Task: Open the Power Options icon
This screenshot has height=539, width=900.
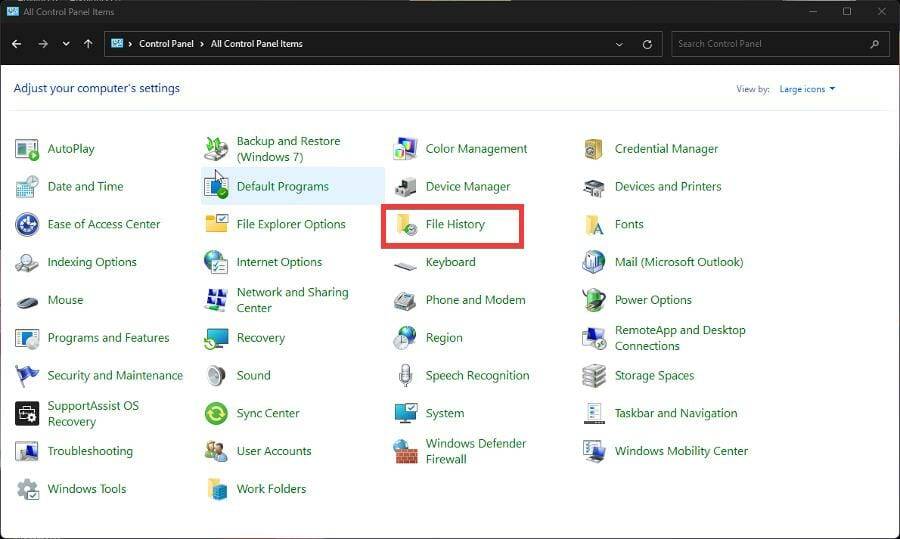Action: click(x=593, y=300)
